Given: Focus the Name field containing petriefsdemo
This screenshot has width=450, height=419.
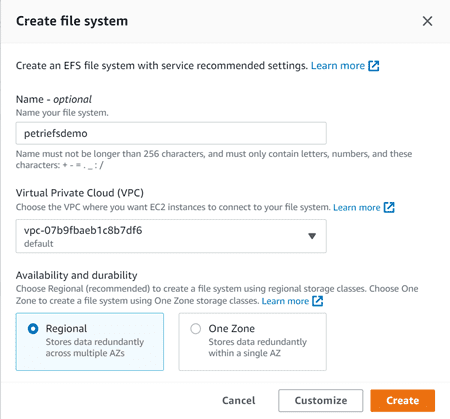Looking at the screenshot, I should [x=171, y=133].
